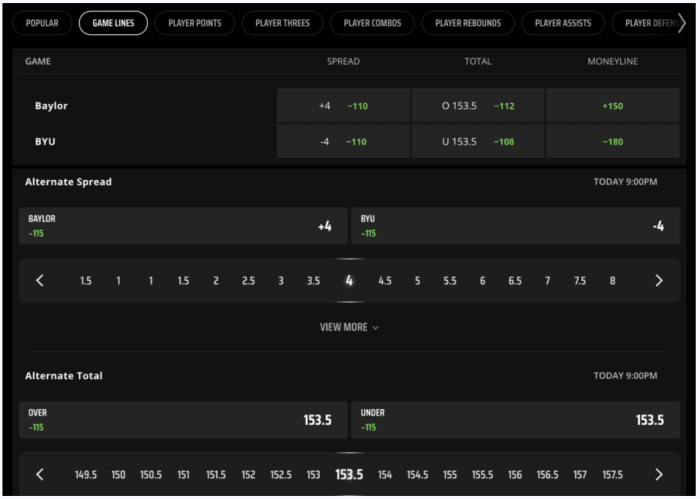This screenshot has height=499, width=700.
Task: Bet Baylor +4 spread at -110
Action: coord(343,106)
